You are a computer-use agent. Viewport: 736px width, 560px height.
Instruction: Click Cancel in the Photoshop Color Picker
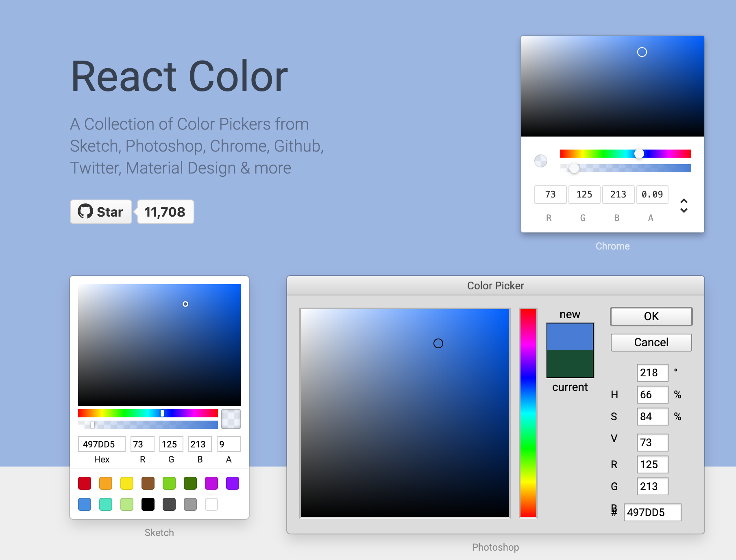click(651, 343)
